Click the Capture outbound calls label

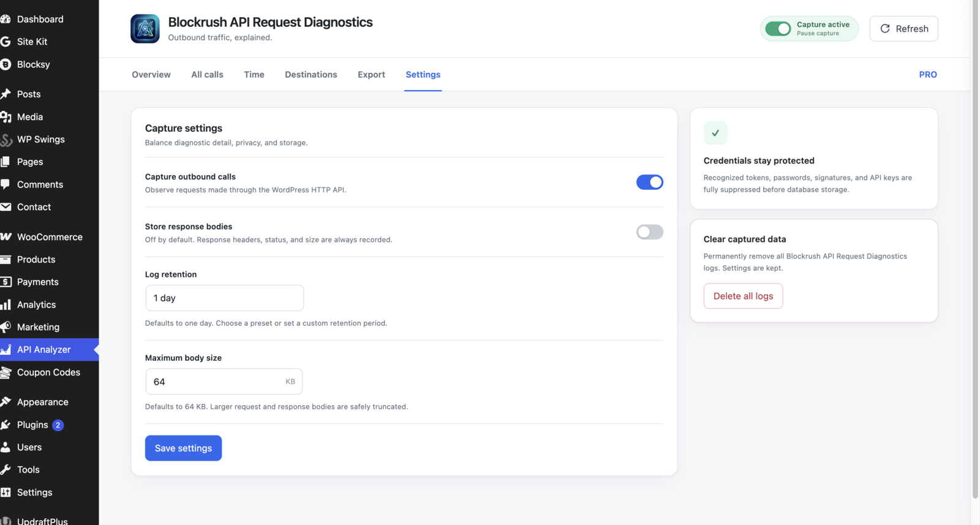pos(190,177)
